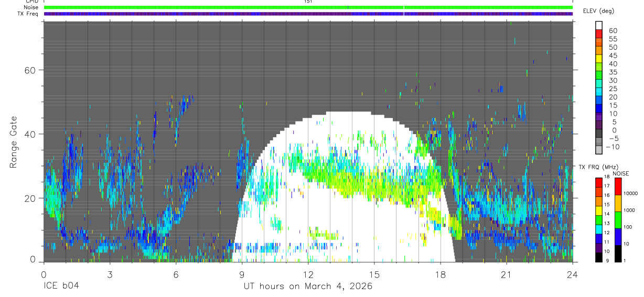
Task: Select the yellow swatch in ELEV color scale
Action: (599, 58)
